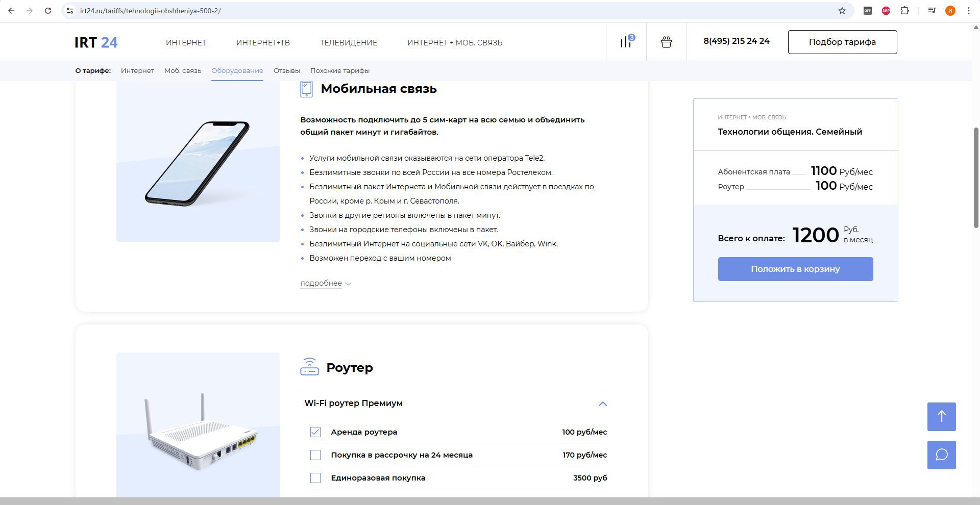
Task: Click the AdBlock Plus extension icon
Action: (886, 11)
